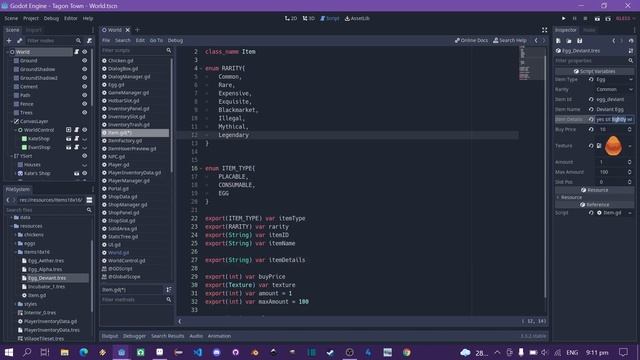
Task: Attach script icon beside node filter
Action: pos(89,41)
